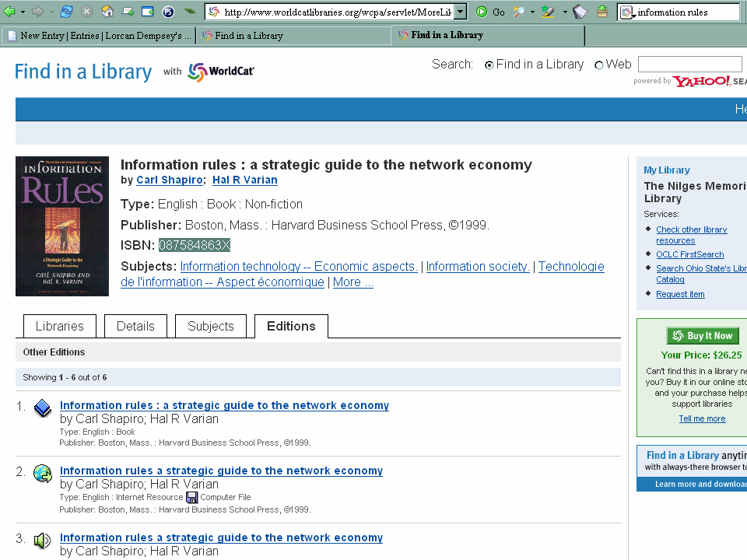Open the highlighter tool dropdown arrow
The width and height of the screenshot is (747, 560).
(565, 12)
